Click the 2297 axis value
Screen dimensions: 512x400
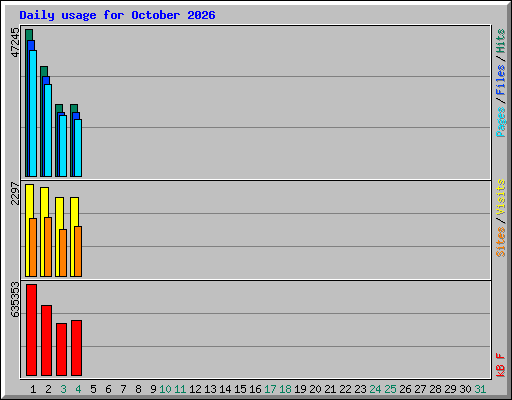pyautogui.click(x=15, y=193)
